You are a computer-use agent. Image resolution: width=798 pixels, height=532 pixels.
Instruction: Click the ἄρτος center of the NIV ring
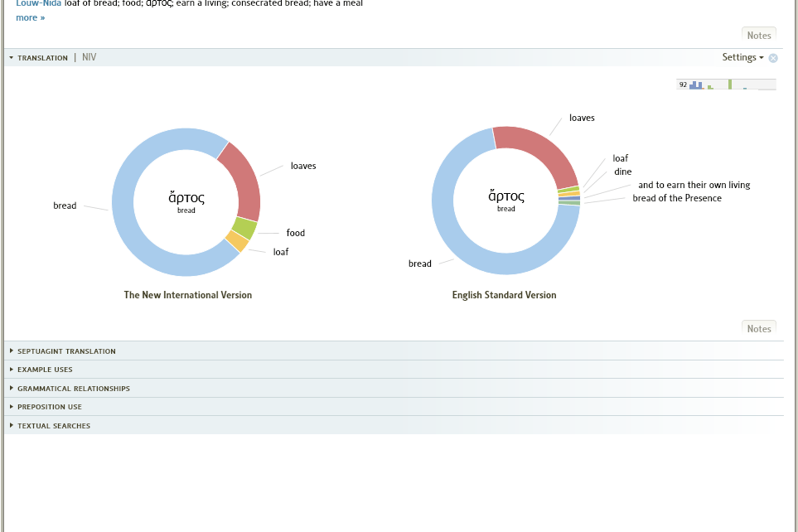[186, 198]
